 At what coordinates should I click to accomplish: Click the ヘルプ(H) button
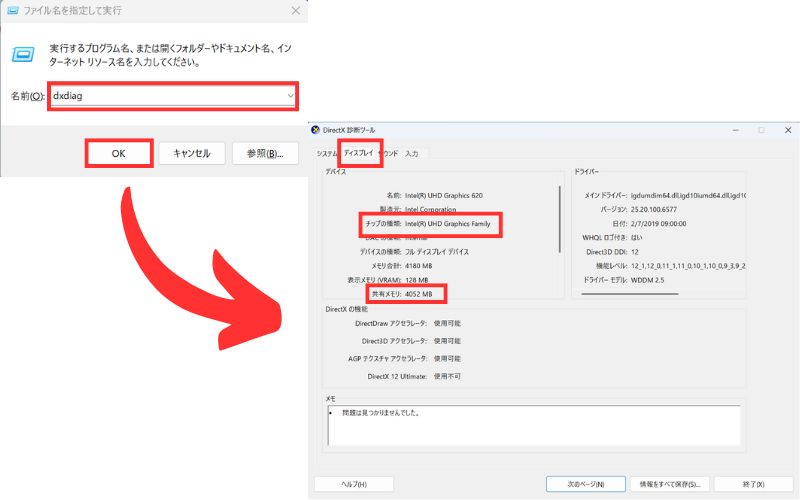pyautogui.click(x=354, y=484)
